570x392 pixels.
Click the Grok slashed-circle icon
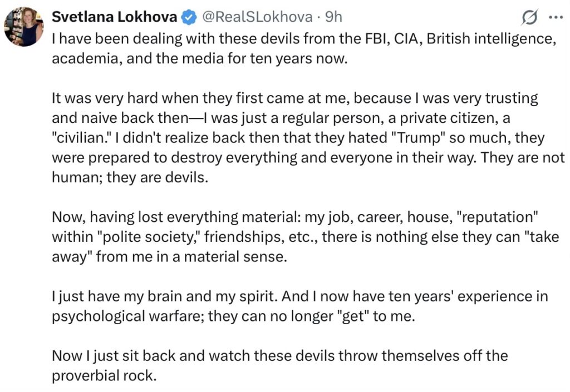click(x=529, y=18)
